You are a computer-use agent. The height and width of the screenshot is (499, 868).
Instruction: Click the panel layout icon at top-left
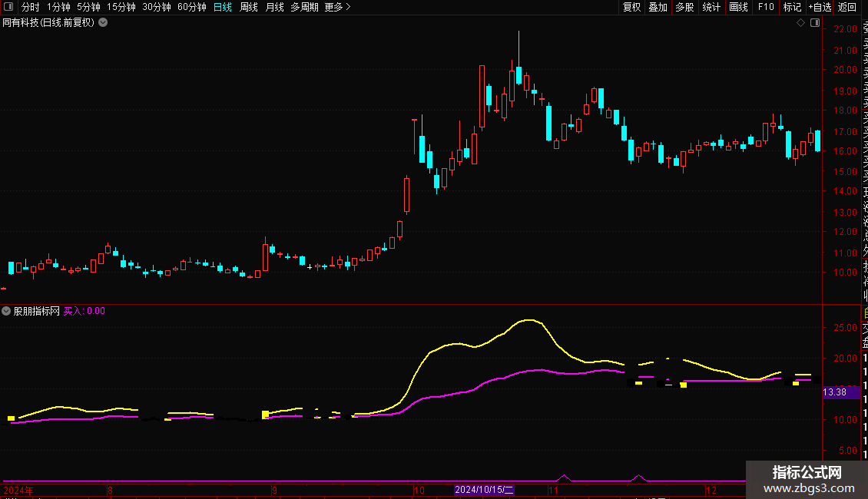pyautogui.click(x=8, y=7)
